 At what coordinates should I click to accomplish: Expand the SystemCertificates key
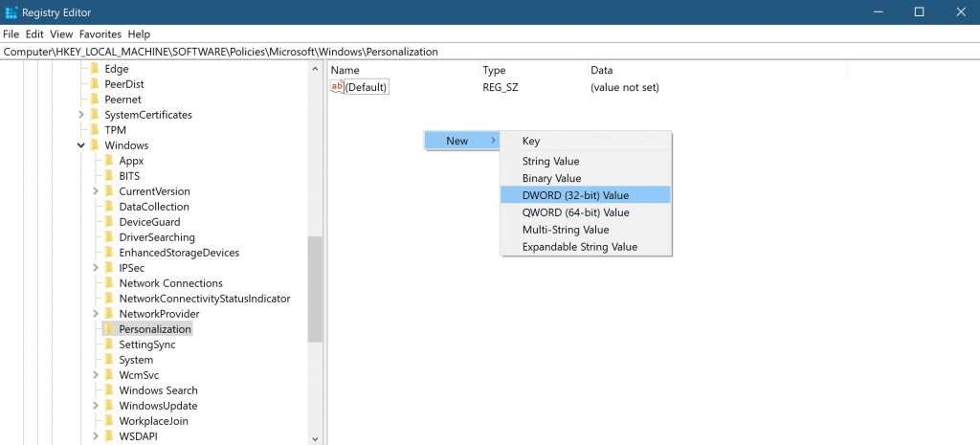click(x=81, y=115)
